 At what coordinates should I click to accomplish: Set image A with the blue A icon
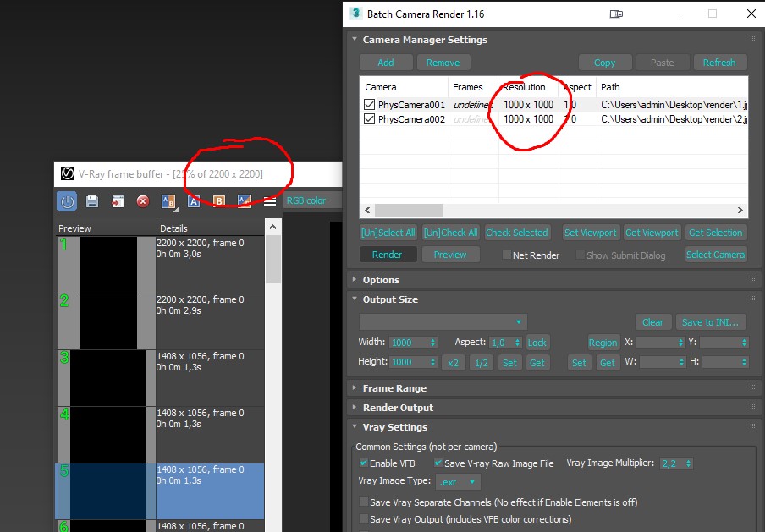194,201
